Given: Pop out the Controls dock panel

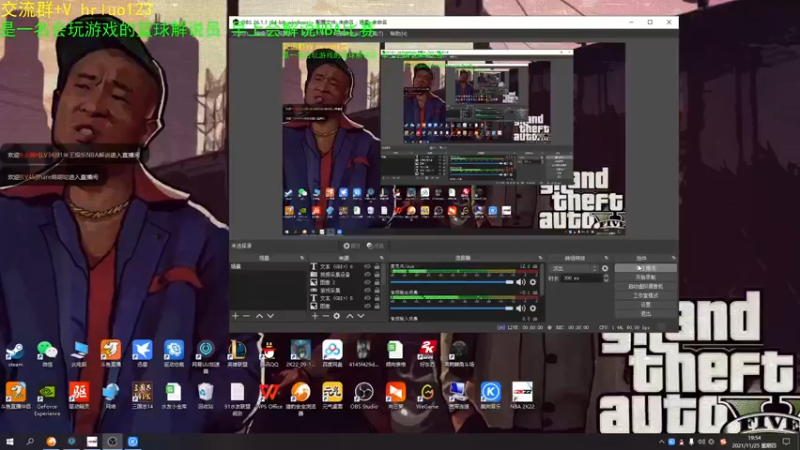Looking at the screenshot, I should tap(673, 258).
